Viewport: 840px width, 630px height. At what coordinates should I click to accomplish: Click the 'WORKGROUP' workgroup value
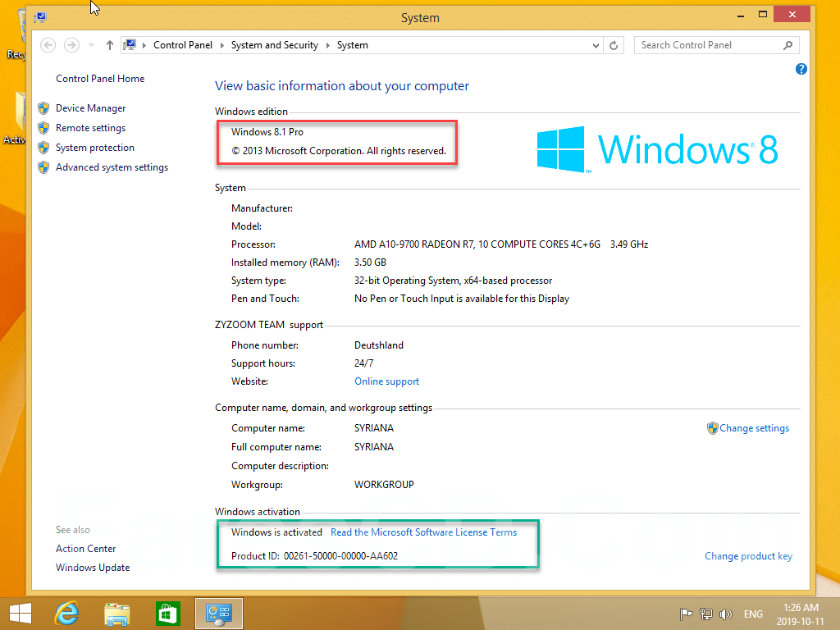point(384,485)
